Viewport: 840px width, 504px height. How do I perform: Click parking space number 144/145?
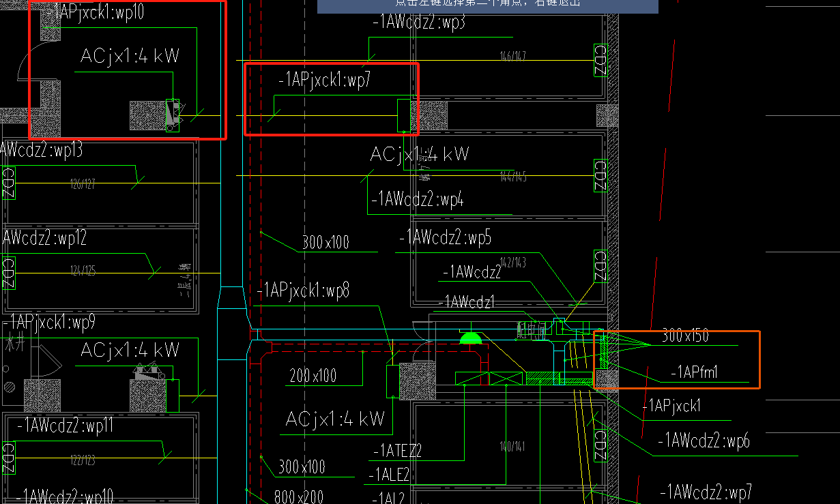tap(513, 177)
